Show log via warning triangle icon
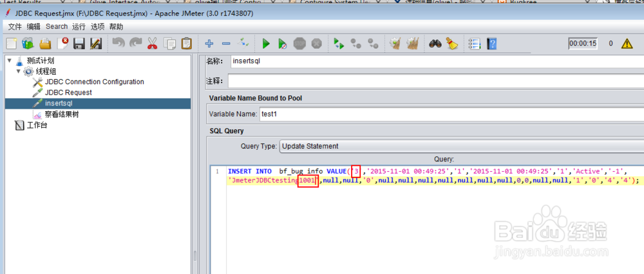The image size is (644, 274). point(627,43)
